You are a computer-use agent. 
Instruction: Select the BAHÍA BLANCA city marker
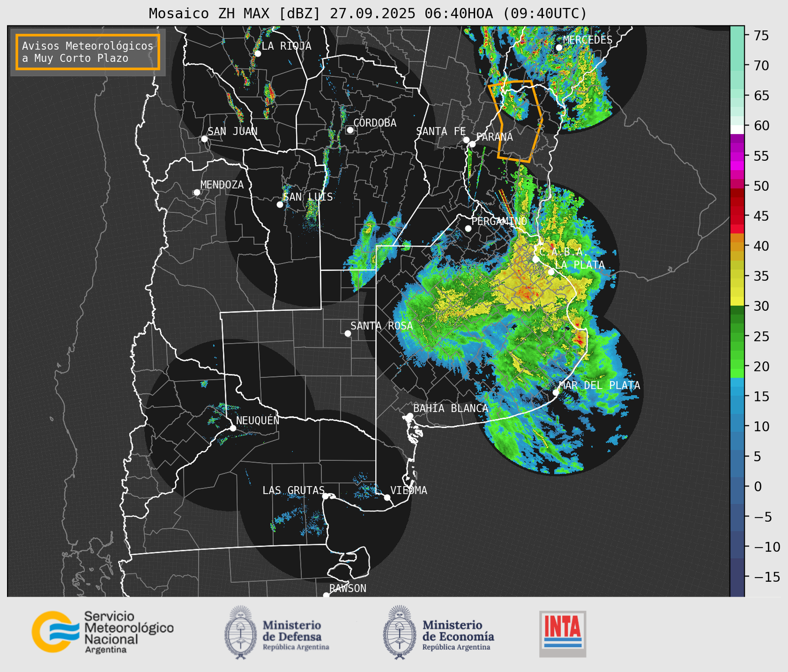410,416
